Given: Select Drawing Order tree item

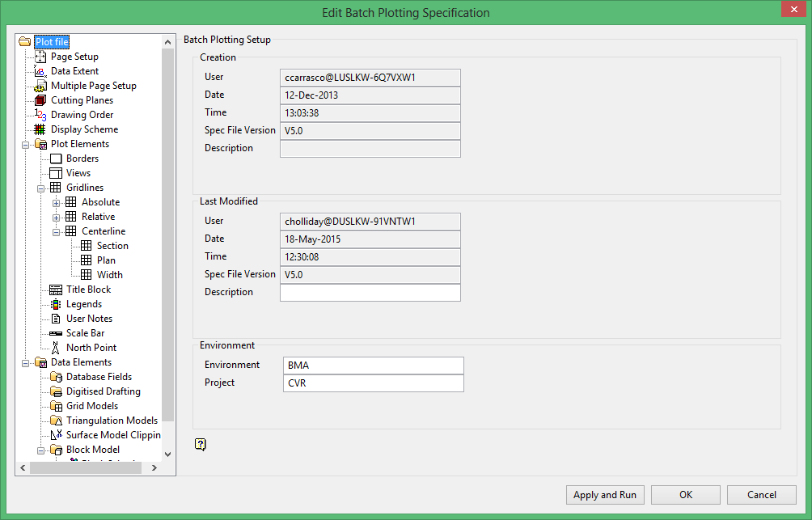Looking at the screenshot, I should 82,115.
